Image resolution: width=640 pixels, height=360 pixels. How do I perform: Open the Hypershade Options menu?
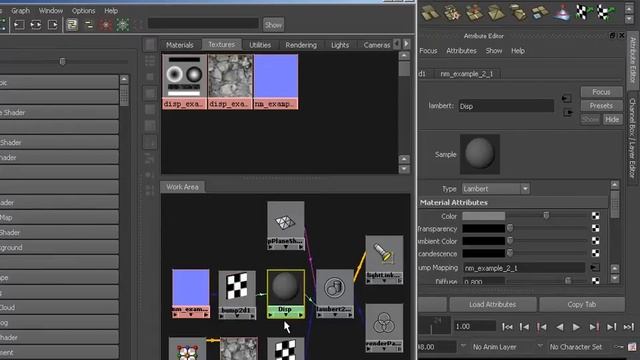click(x=83, y=11)
